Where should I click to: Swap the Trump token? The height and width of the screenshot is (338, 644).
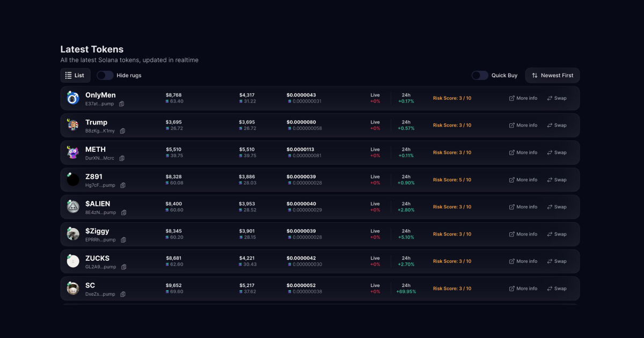pyautogui.click(x=557, y=126)
